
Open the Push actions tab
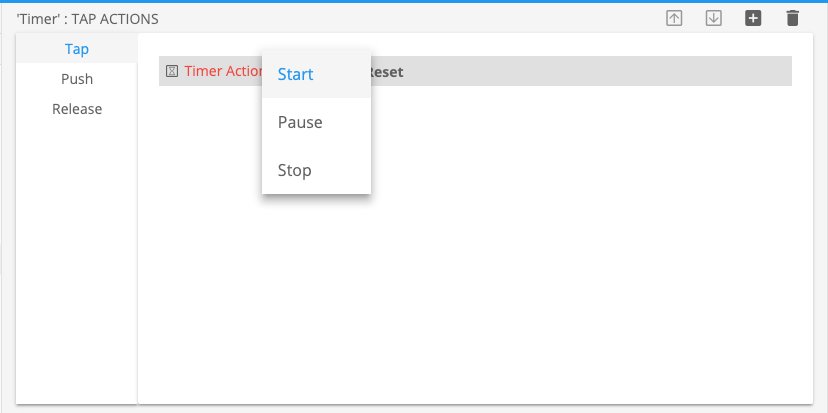(x=77, y=78)
